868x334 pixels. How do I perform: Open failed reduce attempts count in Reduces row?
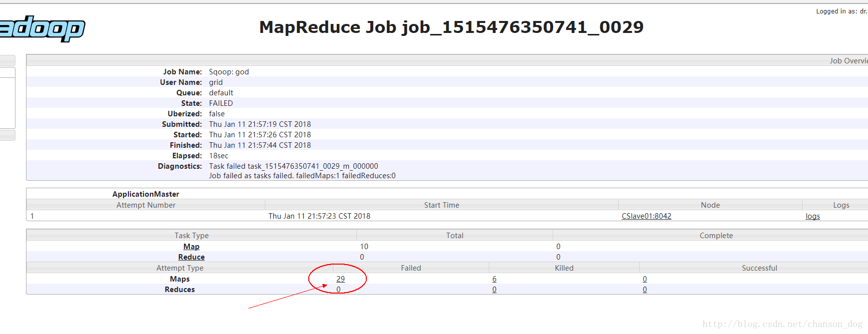coord(338,290)
